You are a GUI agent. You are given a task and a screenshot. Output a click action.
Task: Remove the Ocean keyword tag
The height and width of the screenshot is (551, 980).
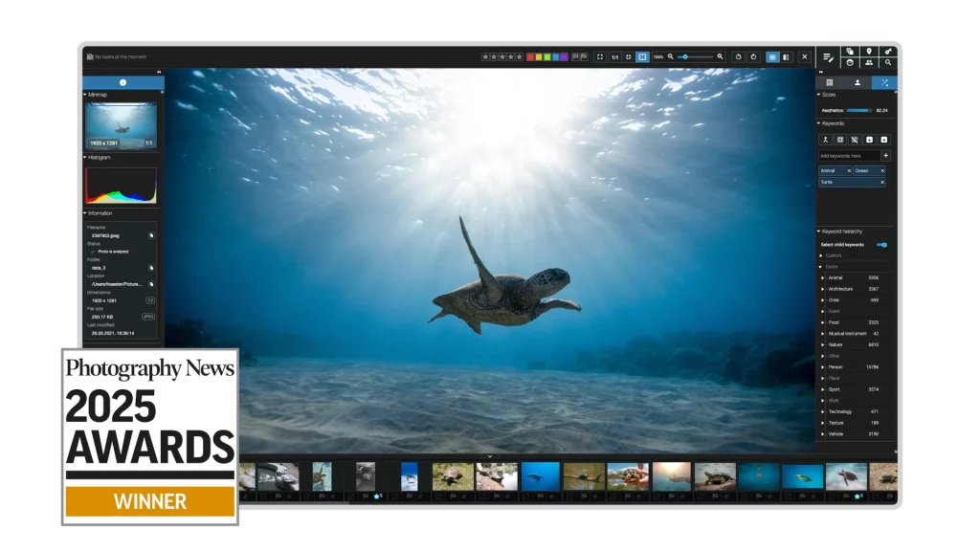(x=881, y=170)
